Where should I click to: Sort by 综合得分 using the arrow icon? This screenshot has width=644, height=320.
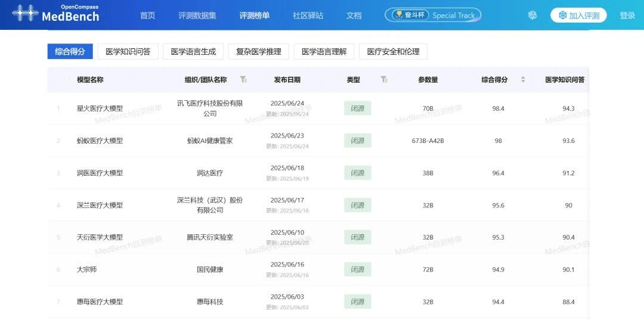(523, 80)
